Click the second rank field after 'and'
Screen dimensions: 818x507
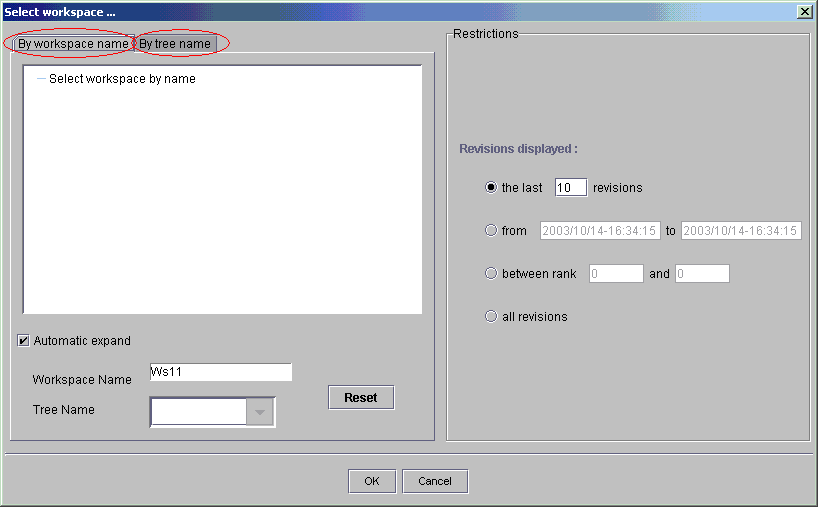702,273
